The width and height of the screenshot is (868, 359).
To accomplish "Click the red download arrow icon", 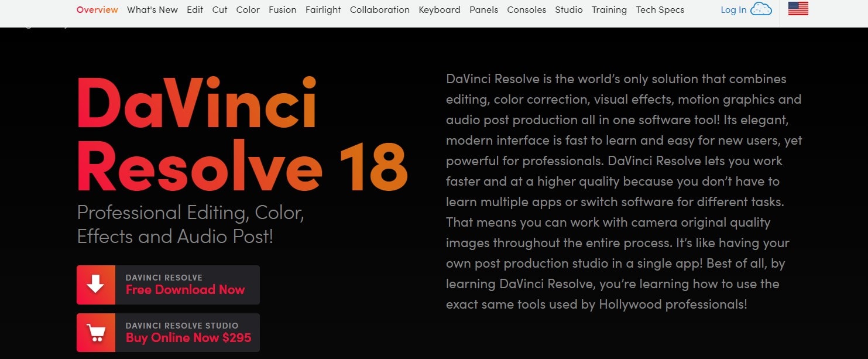I will click(96, 285).
